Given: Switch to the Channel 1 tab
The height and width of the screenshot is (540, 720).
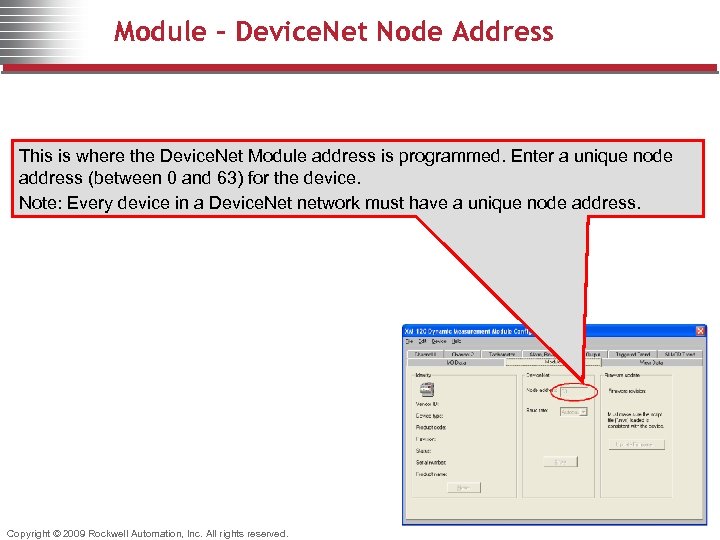Looking at the screenshot, I should click(x=425, y=354).
